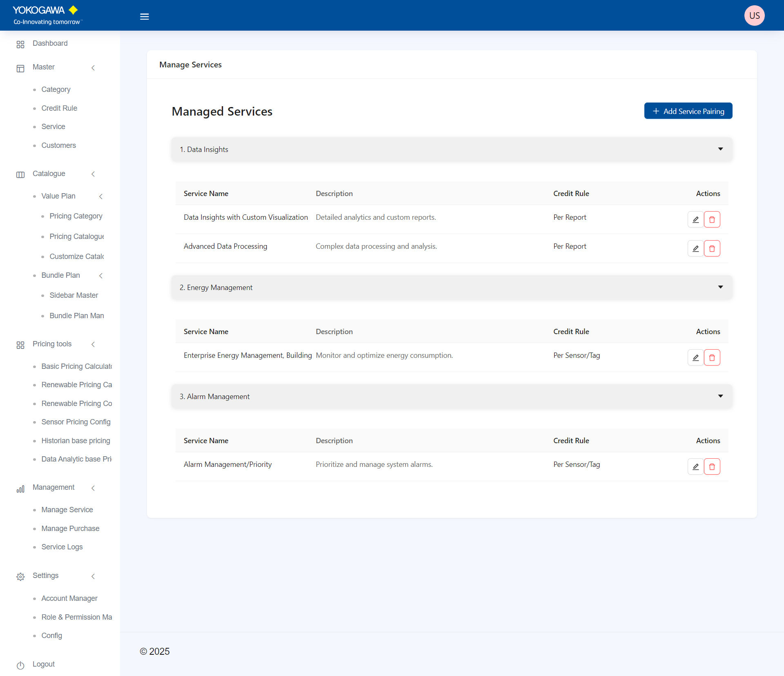Open the Manage Service menu item

[x=67, y=510]
